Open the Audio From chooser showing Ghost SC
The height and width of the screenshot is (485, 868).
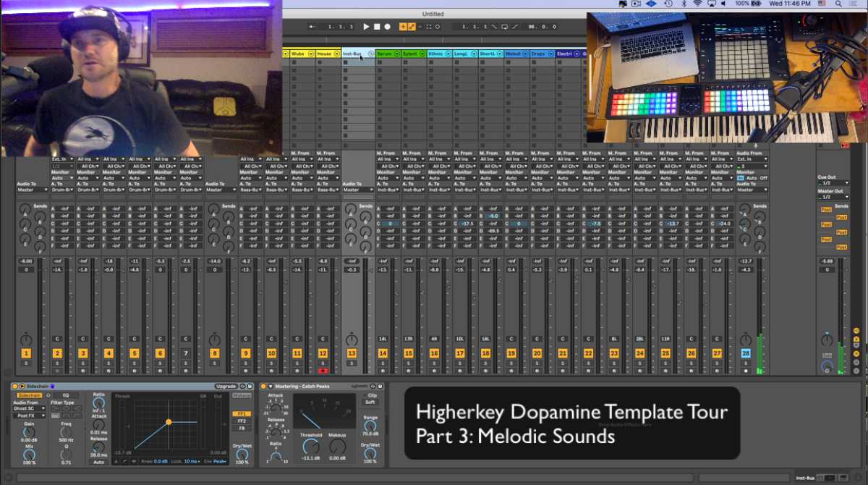pos(28,407)
